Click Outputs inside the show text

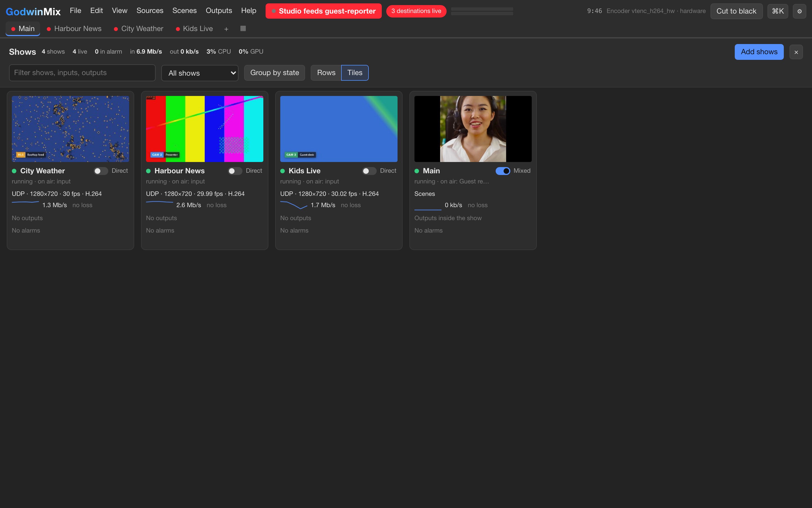(x=448, y=218)
